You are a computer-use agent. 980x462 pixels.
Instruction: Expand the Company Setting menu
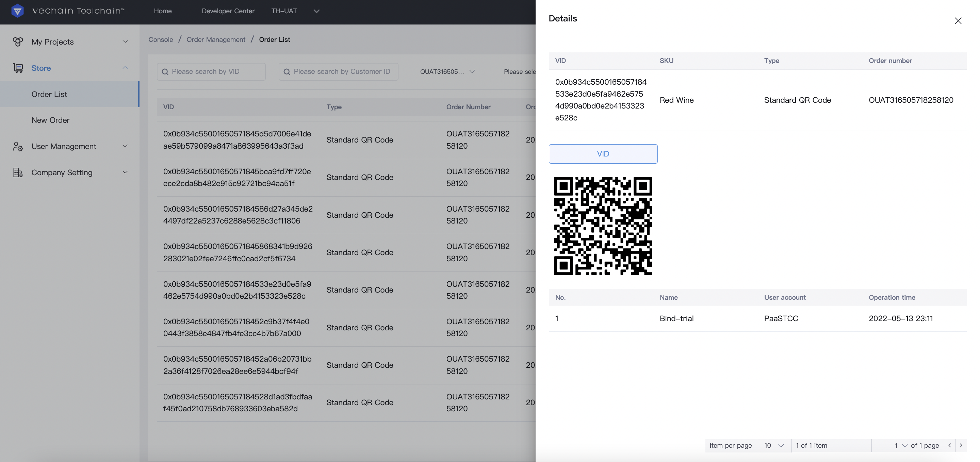[125, 172]
